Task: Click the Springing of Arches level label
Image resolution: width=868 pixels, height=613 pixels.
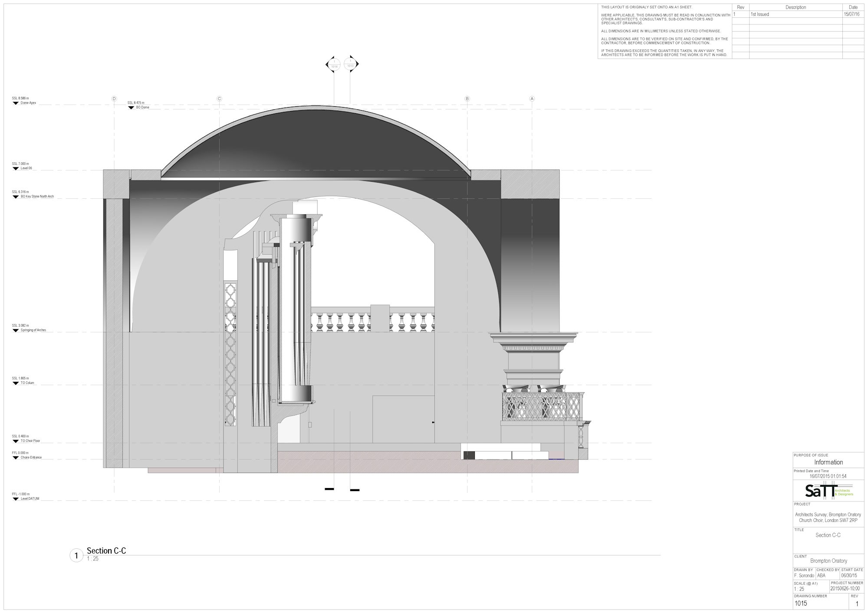Action: click(33, 330)
